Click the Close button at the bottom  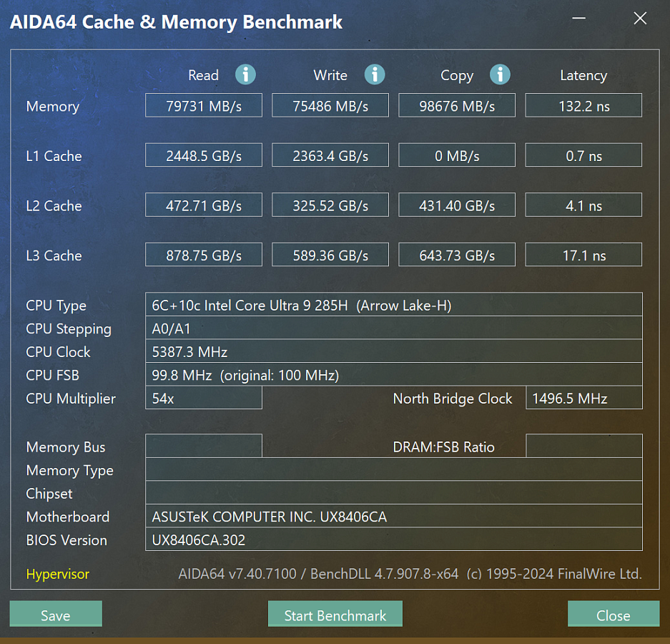pyautogui.click(x=614, y=614)
